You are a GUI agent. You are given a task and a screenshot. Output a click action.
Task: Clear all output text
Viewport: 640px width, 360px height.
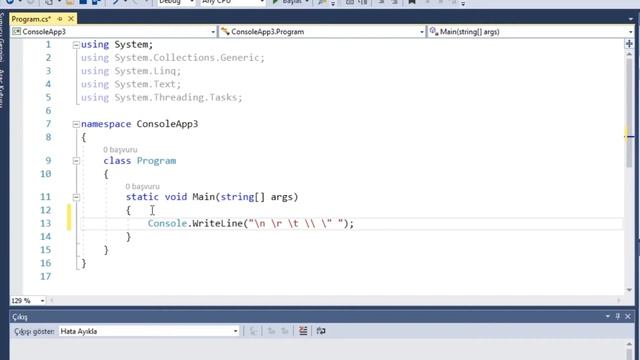tap(303, 331)
